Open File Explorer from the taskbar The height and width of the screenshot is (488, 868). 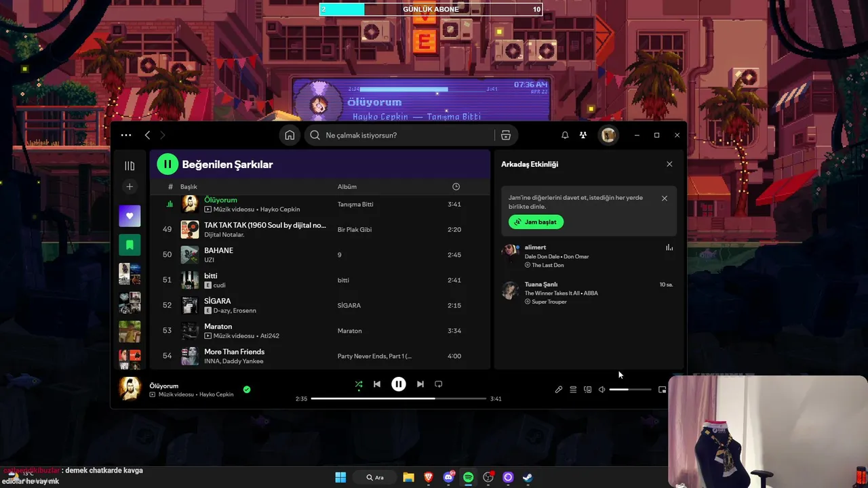(408, 477)
